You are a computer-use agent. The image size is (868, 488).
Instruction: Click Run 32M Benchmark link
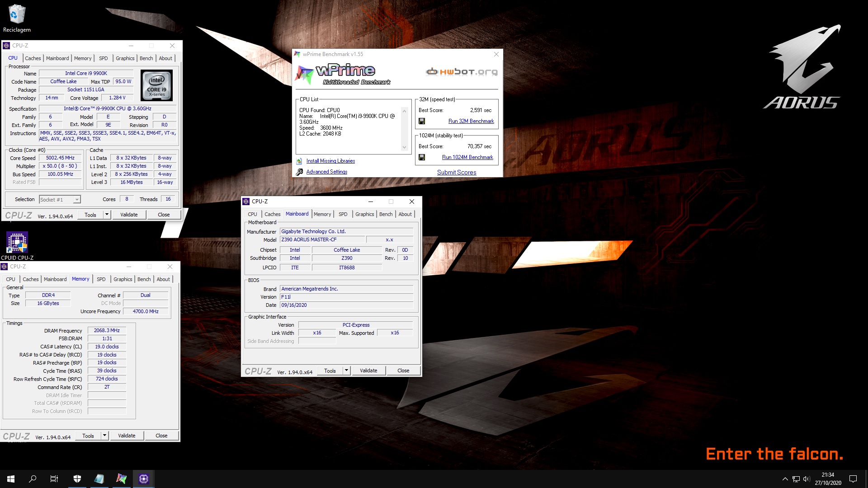(471, 121)
